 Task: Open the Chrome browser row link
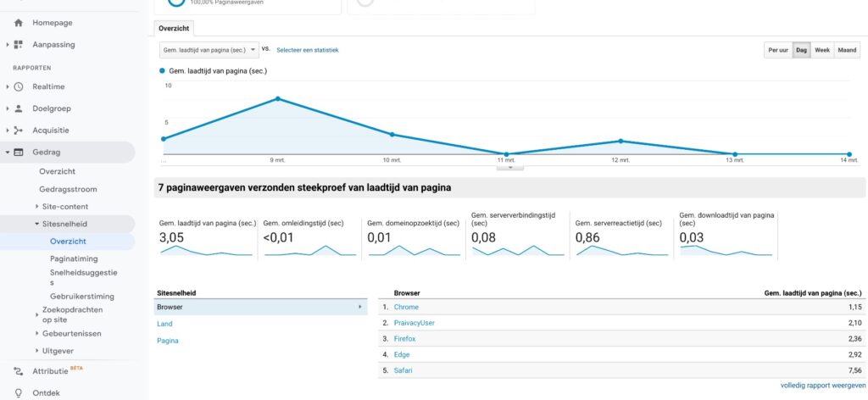pyautogui.click(x=406, y=307)
